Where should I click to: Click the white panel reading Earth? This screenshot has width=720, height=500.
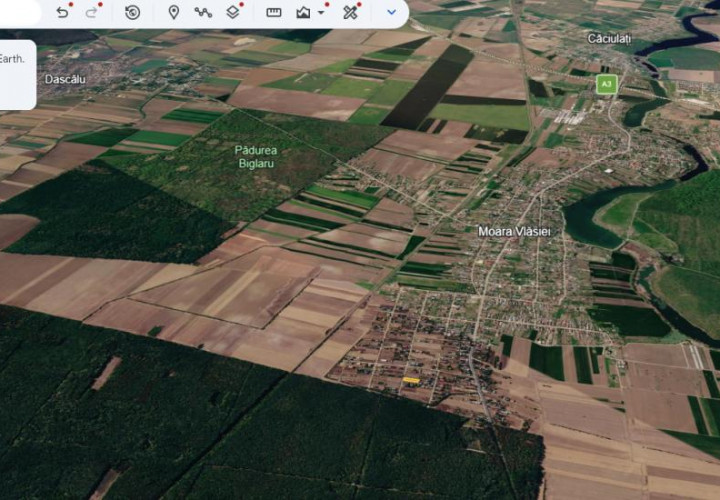tap(17, 74)
